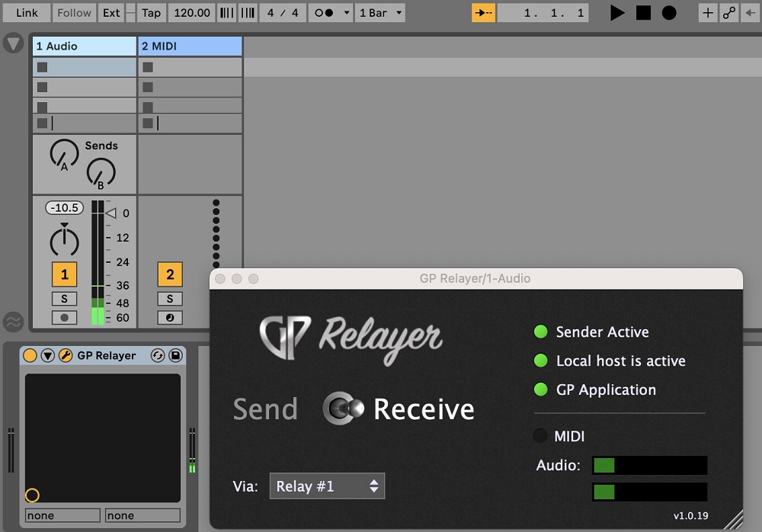Open the metronome settings dropdown arrow
The height and width of the screenshot is (532, 762).
347,13
